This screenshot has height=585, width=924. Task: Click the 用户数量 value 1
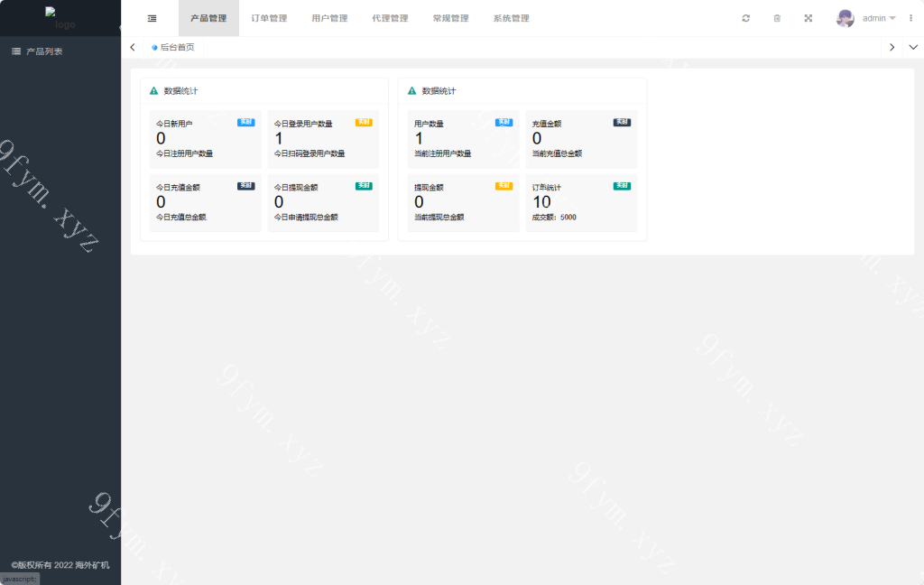(x=419, y=139)
